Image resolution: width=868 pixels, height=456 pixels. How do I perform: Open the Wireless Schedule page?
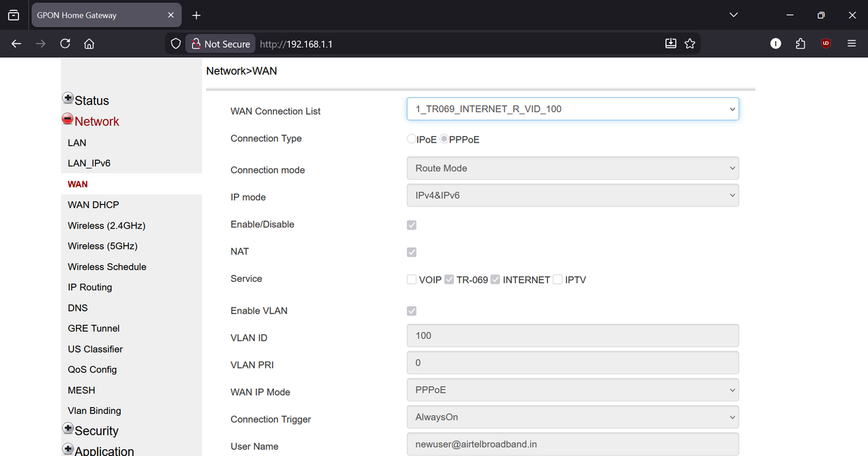[107, 267]
